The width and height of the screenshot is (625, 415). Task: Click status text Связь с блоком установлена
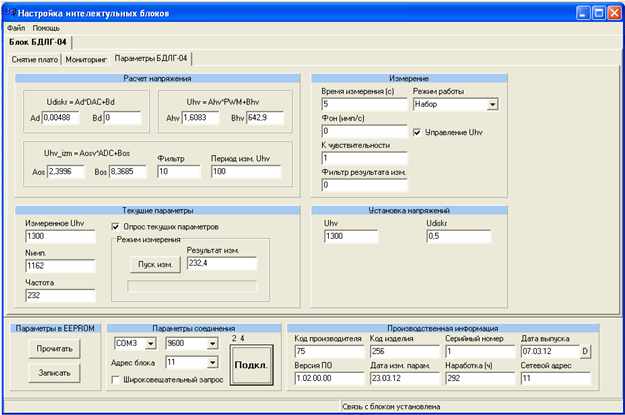tap(391, 407)
